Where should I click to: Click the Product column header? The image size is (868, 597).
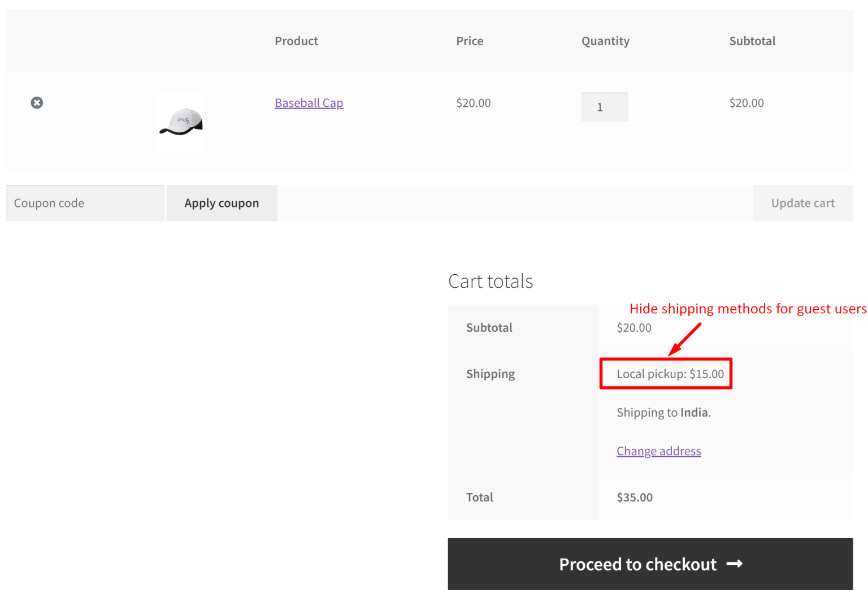pos(296,41)
